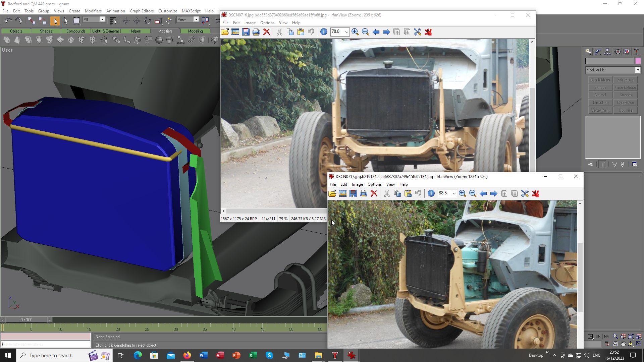This screenshot has width=644, height=362.
Task: Toggle pin stack button in modifier panel
Action: tap(591, 165)
